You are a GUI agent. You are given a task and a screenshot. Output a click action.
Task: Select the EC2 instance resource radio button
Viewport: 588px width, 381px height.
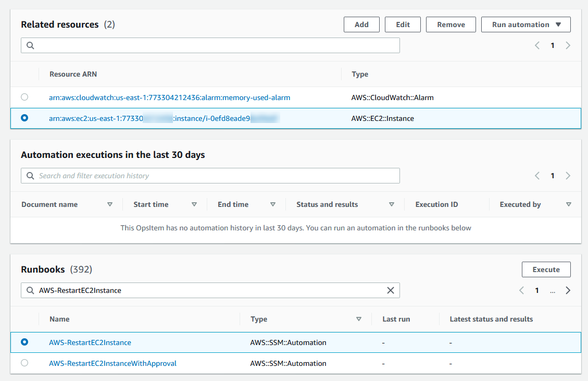click(24, 118)
